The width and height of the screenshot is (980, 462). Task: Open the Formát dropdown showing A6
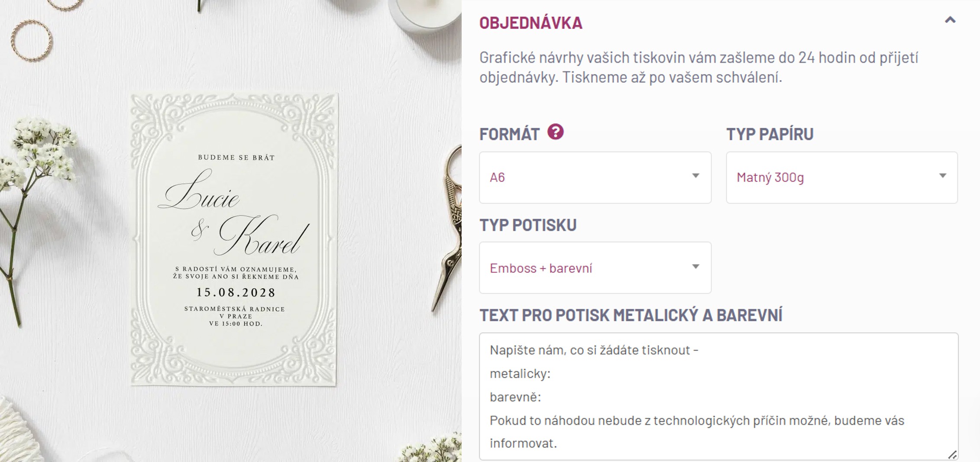595,178
